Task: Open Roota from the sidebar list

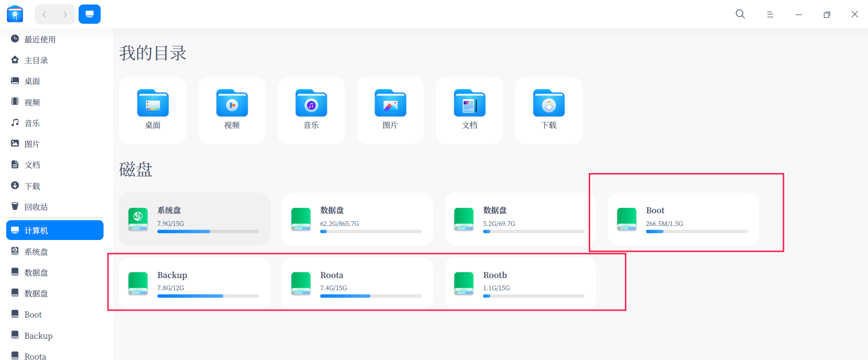Action: point(55,356)
